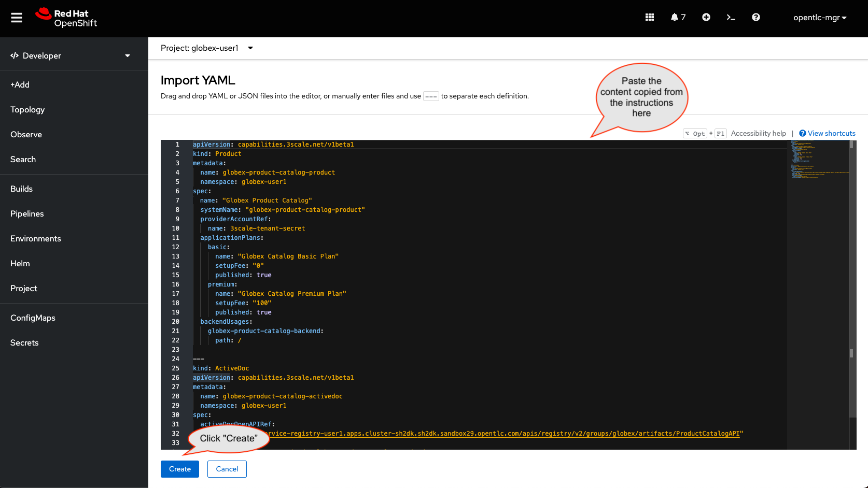Open the opentlc-mgr user menu

coord(820,18)
